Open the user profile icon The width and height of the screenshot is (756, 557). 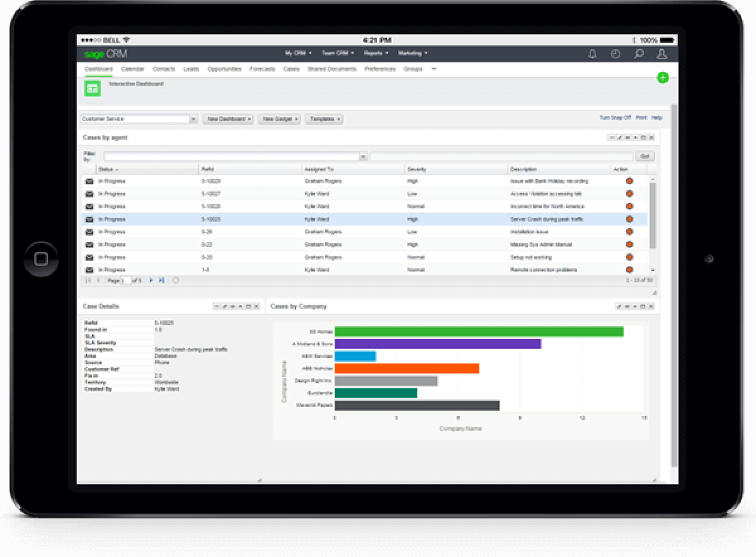(x=660, y=55)
